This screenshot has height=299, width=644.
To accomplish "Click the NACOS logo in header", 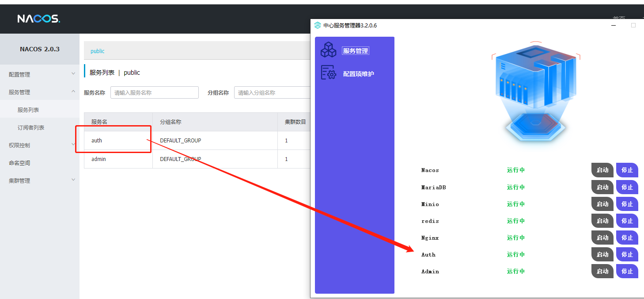I will click(x=38, y=19).
